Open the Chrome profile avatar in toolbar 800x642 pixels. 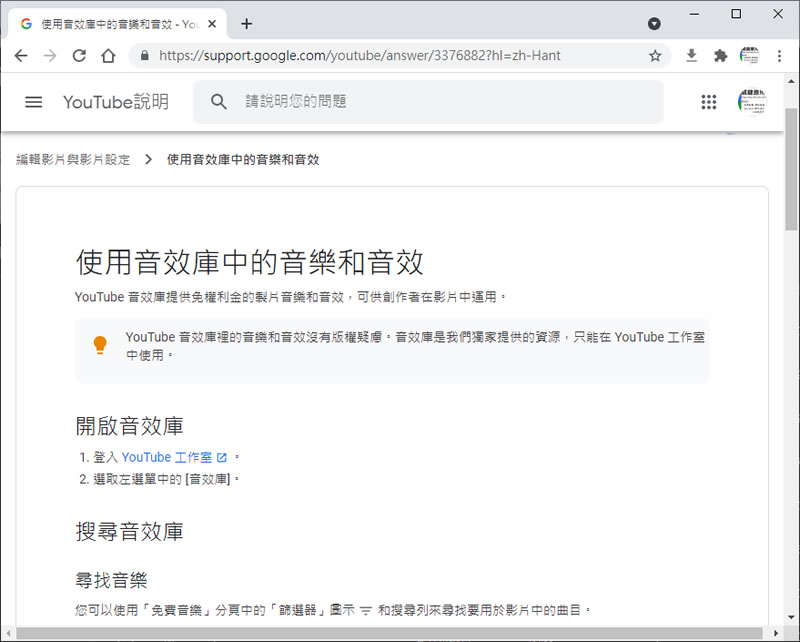[749, 56]
